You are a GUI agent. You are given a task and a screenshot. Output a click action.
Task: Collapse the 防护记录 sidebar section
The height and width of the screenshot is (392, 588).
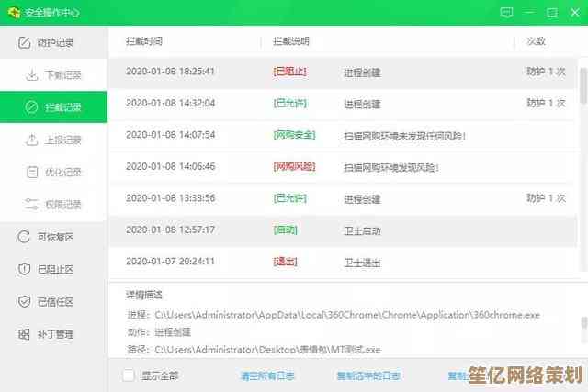[x=53, y=42]
